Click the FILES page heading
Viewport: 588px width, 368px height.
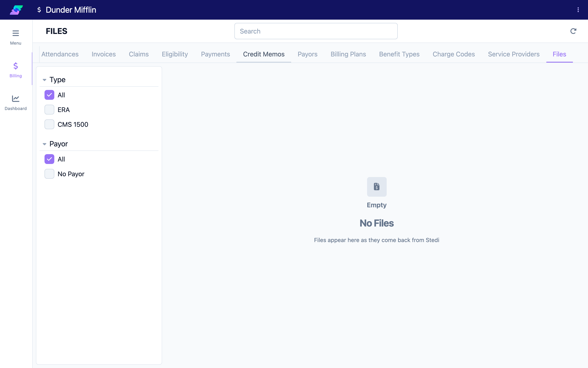coord(57,31)
